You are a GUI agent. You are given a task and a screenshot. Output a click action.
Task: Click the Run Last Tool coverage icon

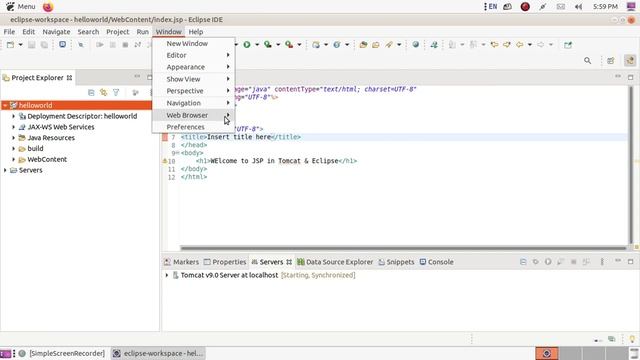point(268,44)
